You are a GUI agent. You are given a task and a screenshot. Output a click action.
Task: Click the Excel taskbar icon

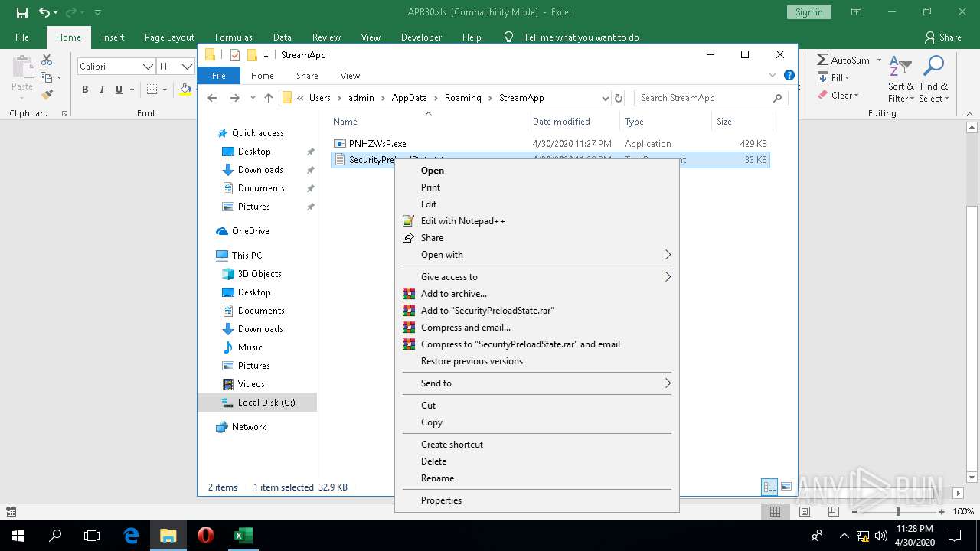[x=242, y=536]
